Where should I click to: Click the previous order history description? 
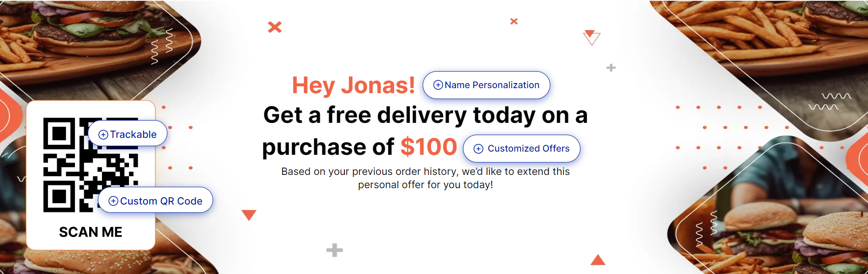(x=425, y=178)
